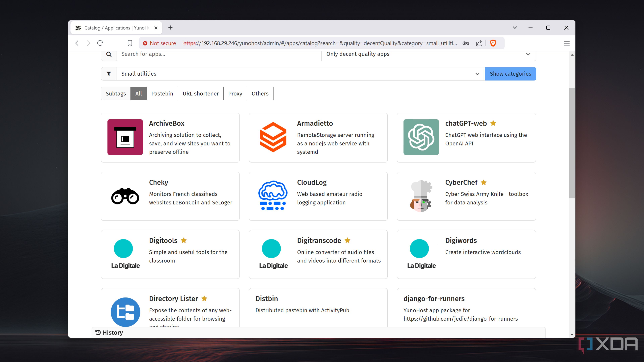Filter by the Pastebin subtag

point(162,94)
